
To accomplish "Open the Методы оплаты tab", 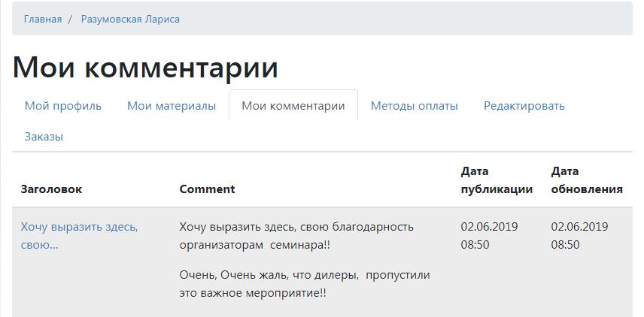I will pyautogui.click(x=414, y=106).
